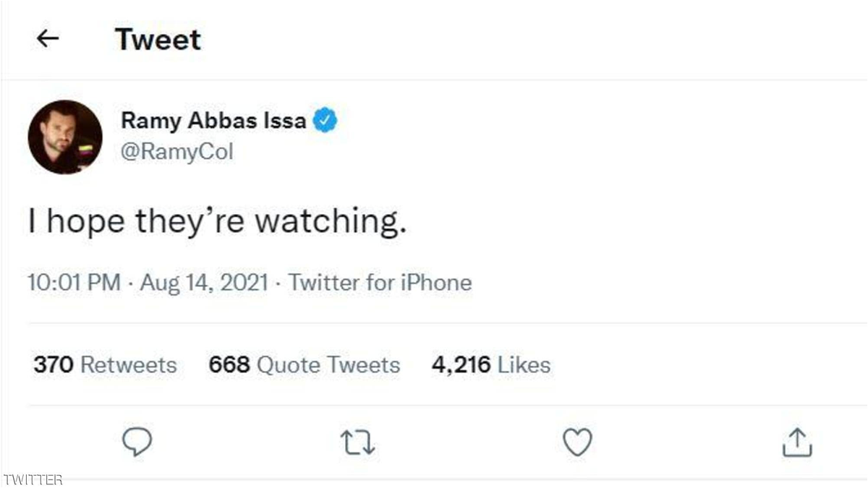Go back using the left arrow
868x488 pixels.
(x=48, y=40)
